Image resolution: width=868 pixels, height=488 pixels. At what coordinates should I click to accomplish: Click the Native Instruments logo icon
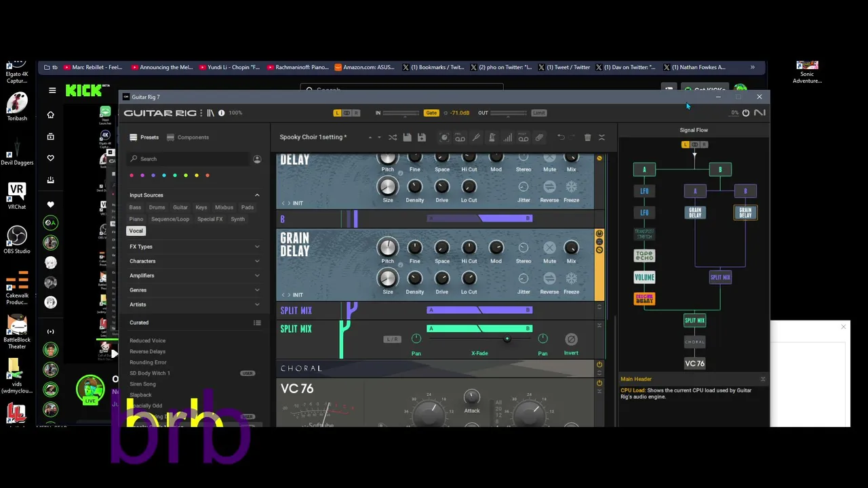[x=759, y=113]
